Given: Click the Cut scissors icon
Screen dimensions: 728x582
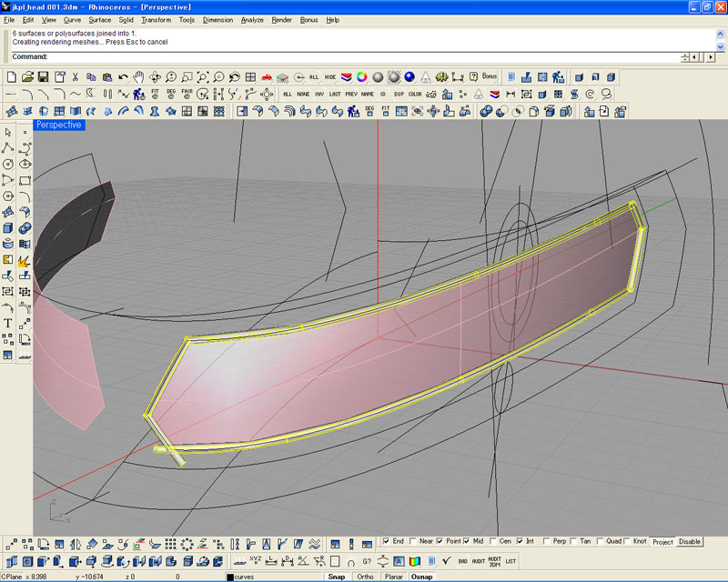Looking at the screenshot, I should point(76,77).
